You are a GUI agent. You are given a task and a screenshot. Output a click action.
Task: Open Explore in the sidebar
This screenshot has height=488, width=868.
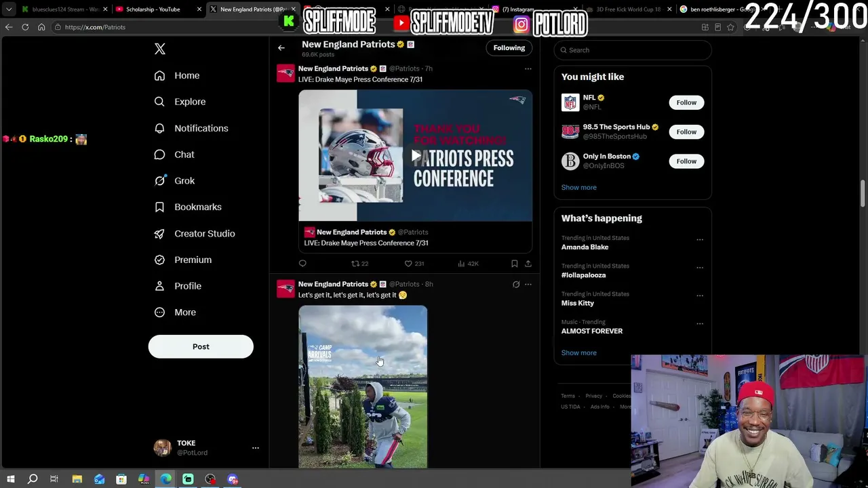pos(180,102)
